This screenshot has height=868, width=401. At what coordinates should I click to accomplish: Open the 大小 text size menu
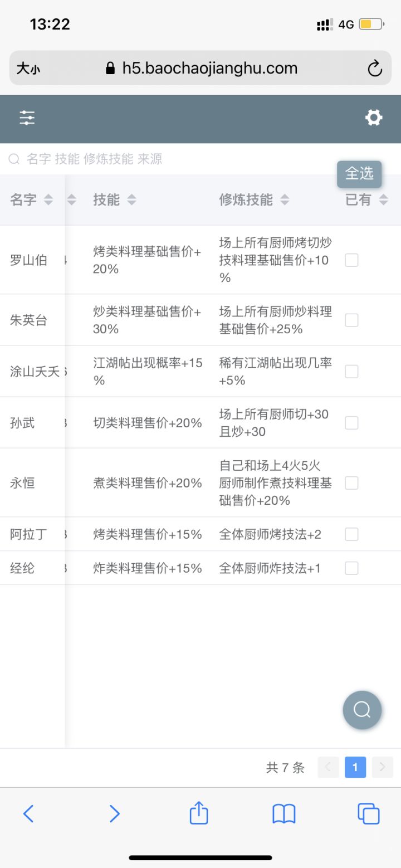click(28, 69)
